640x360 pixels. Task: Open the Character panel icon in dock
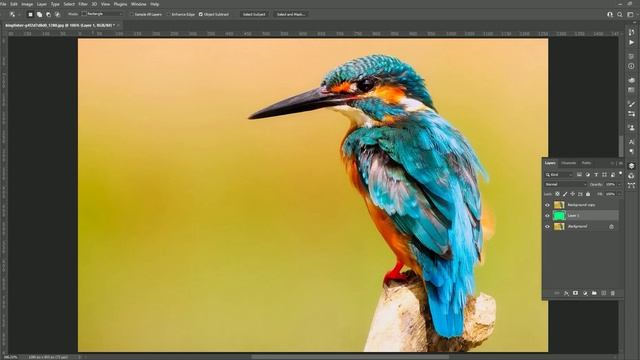(x=631, y=142)
